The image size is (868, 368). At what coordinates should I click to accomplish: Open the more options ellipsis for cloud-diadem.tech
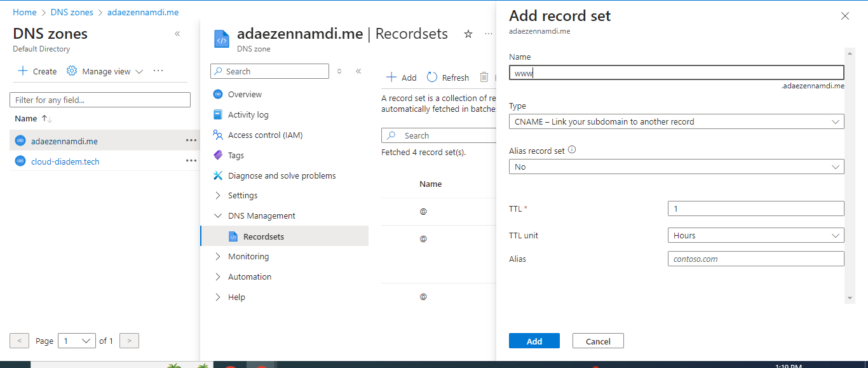point(191,161)
